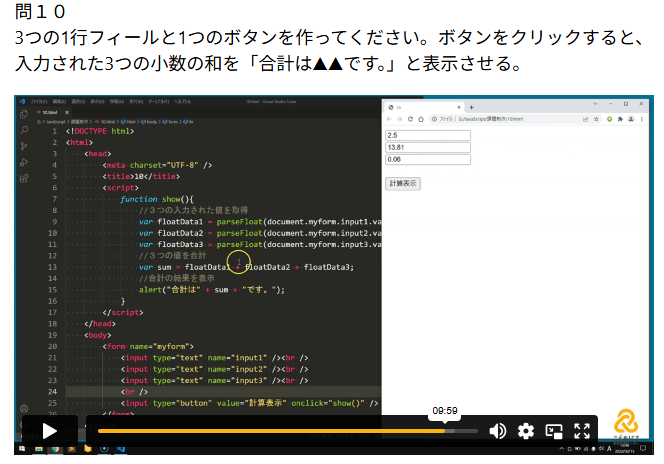Screen dimensions: 664x464
Task: Click the green extension icon in Chrome
Action: click(x=609, y=119)
